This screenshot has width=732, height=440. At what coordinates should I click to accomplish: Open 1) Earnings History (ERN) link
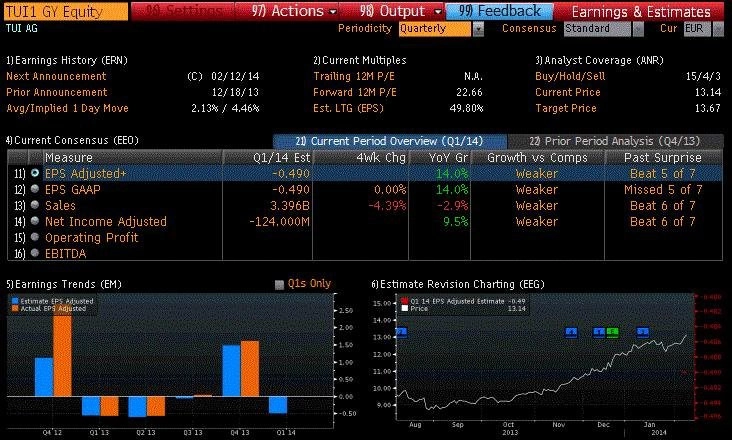(x=67, y=60)
